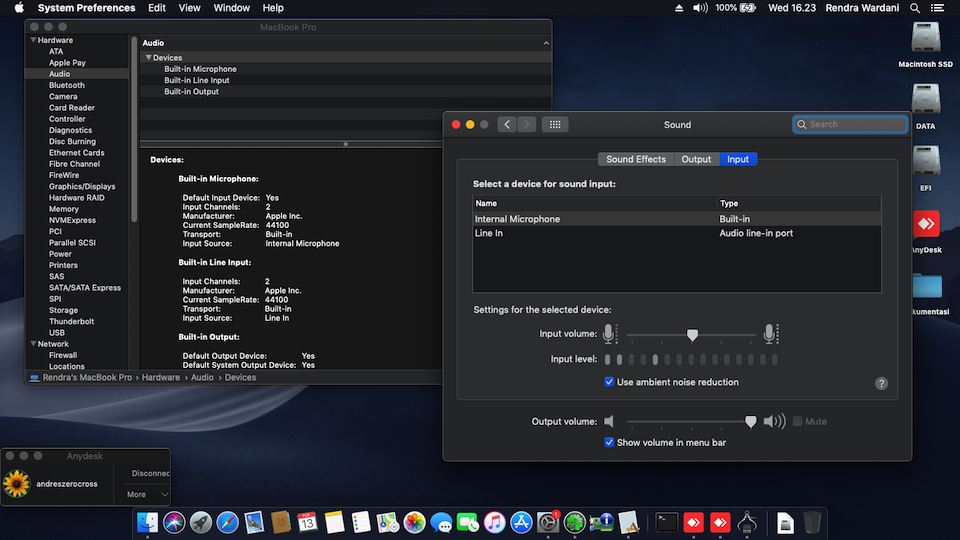Collapse the Network tree section
The height and width of the screenshot is (540, 960).
(x=33, y=344)
